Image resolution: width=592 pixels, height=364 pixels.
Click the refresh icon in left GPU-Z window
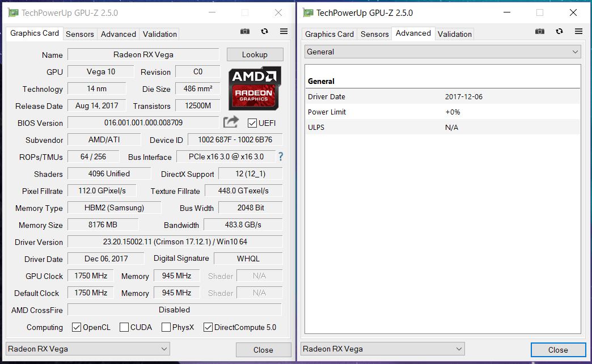[x=264, y=31]
